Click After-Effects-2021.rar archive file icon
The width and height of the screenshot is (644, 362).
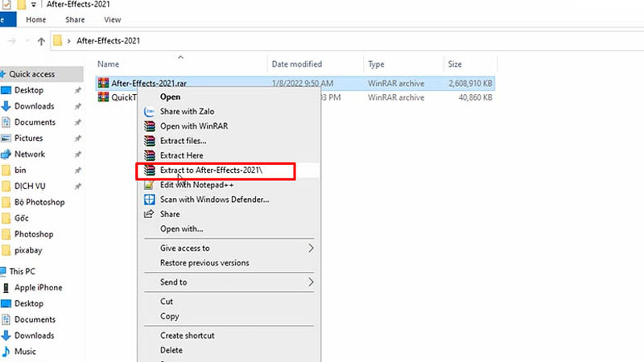tap(103, 83)
